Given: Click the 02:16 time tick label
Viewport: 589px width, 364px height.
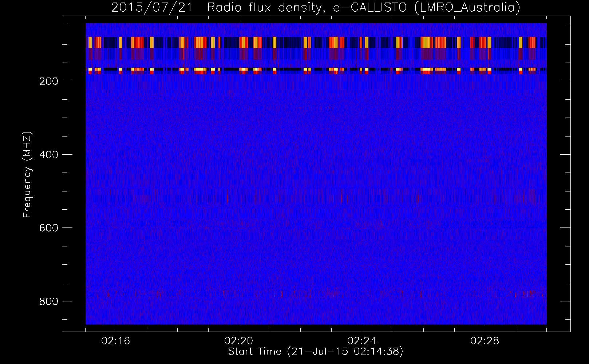Looking at the screenshot, I should pyautogui.click(x=116, y=341).
